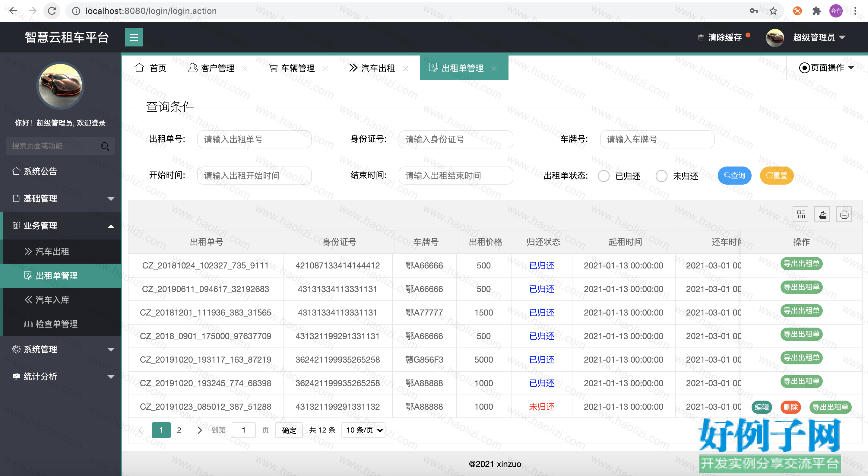868x476 pixels.
Task: Click the blue 查询 button
Action: 735,176
